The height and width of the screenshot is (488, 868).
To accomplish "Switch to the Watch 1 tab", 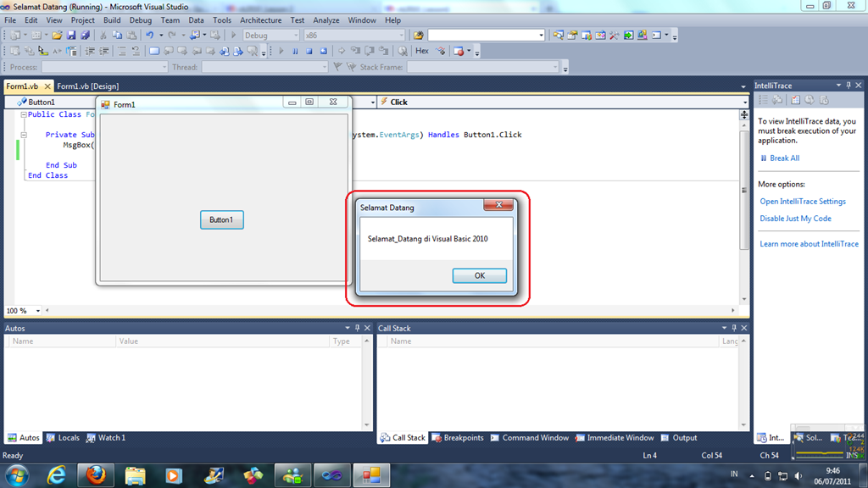I will point(106,438).
